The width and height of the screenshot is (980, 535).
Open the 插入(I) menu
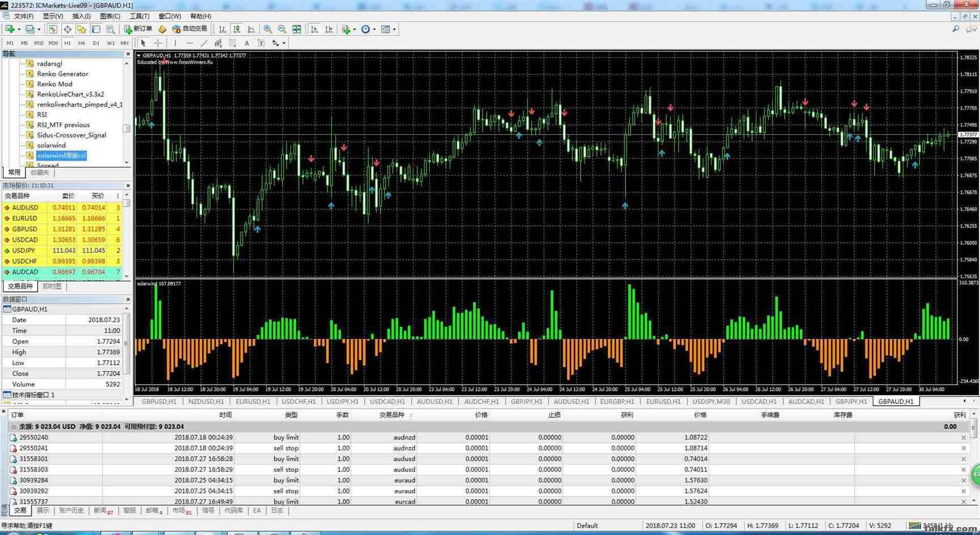click(82, 16)
